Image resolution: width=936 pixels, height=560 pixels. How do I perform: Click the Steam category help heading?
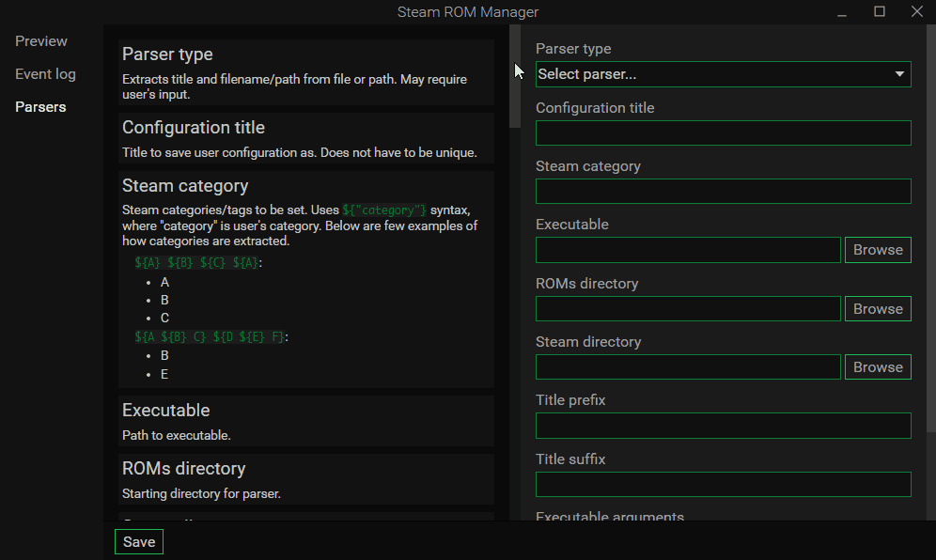click(185, 186)
